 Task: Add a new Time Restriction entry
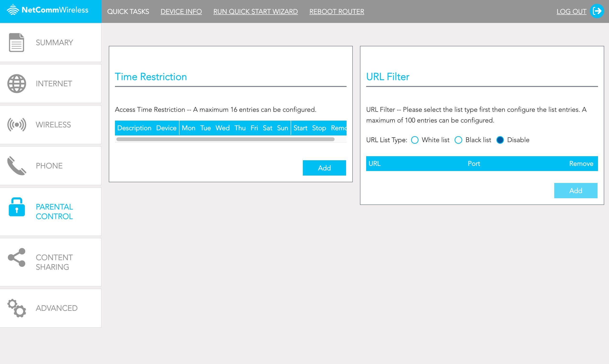click(325, 168)
